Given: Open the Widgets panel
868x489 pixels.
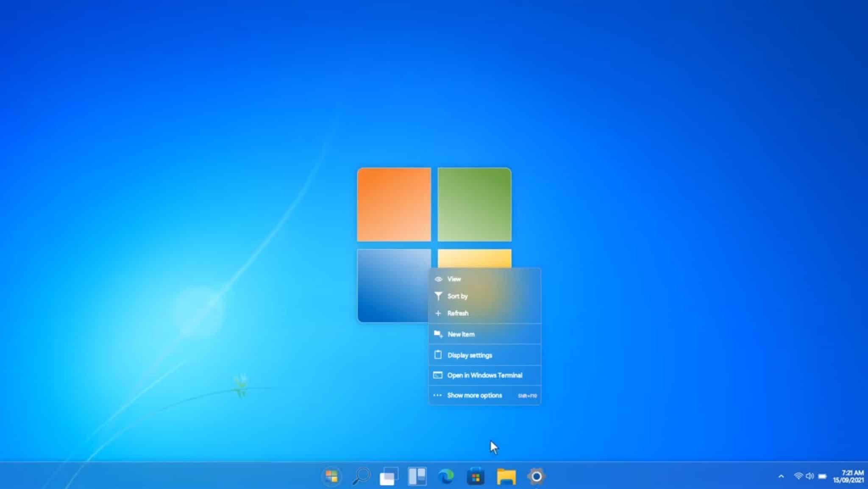Looking at the screenshot, I should click(417, 476).
